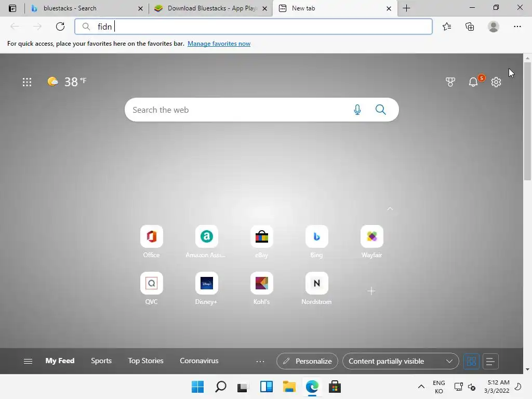The image size is (532, 399).
Task: Click the page vertical scrollbar thumb
Action: click(x=527, y=121)
